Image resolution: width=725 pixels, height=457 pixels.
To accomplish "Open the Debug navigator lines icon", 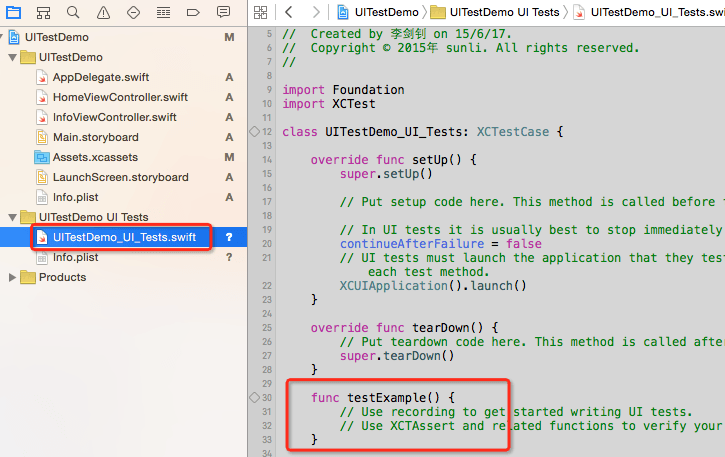I will [163, 12].
